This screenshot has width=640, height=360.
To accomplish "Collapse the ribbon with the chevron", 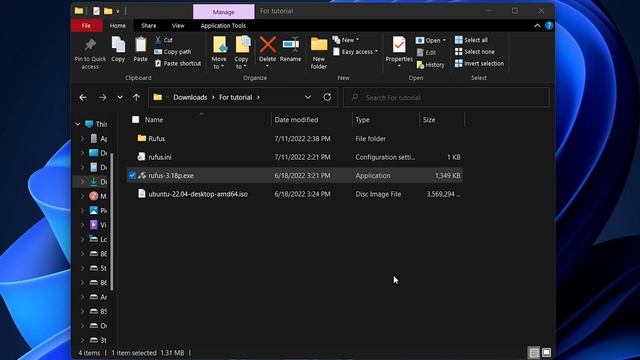I will pyautogui.click(x=537, y=26).
